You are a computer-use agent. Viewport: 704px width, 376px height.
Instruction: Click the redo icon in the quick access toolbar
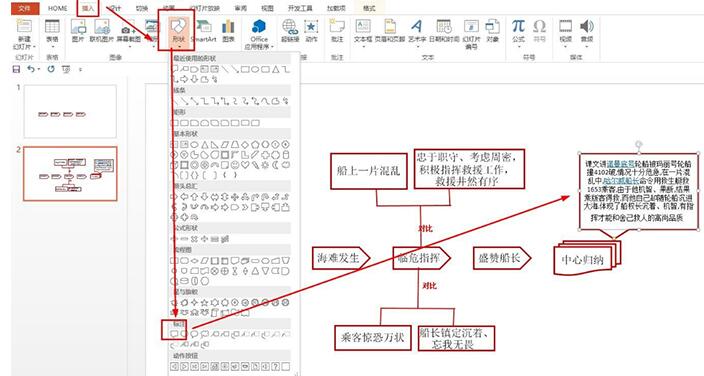51,69
